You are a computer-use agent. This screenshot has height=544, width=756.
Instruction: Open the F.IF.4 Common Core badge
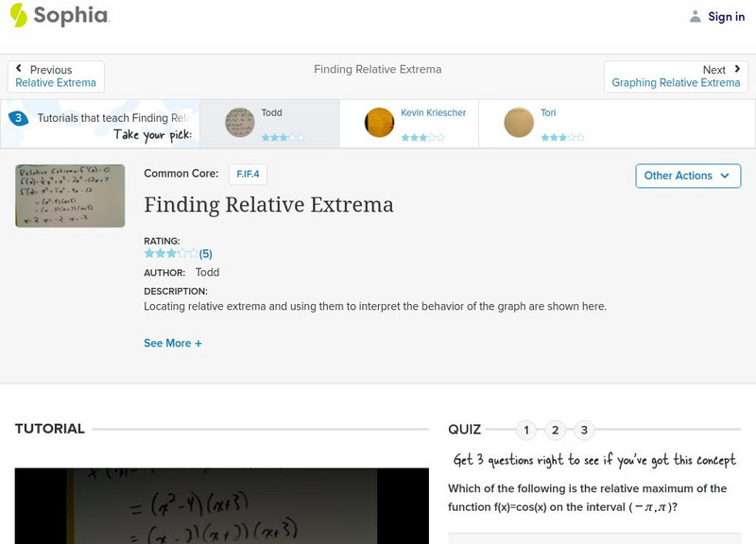(x=245, y=174)
